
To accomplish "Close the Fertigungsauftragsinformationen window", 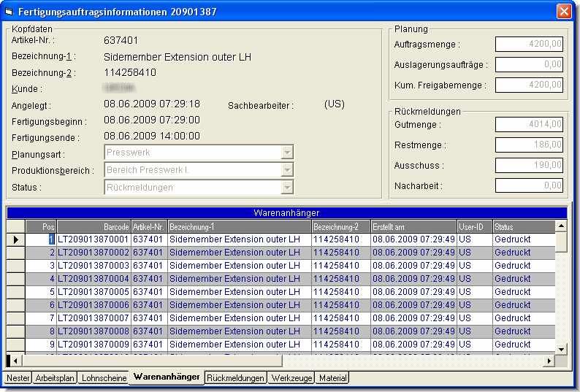I will pos(563,11).
